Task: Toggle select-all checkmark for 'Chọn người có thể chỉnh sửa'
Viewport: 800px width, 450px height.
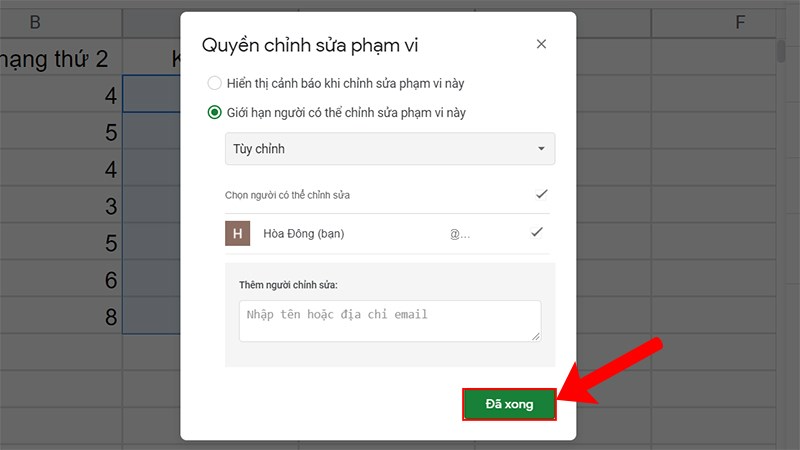Action: tap(541, 194)
